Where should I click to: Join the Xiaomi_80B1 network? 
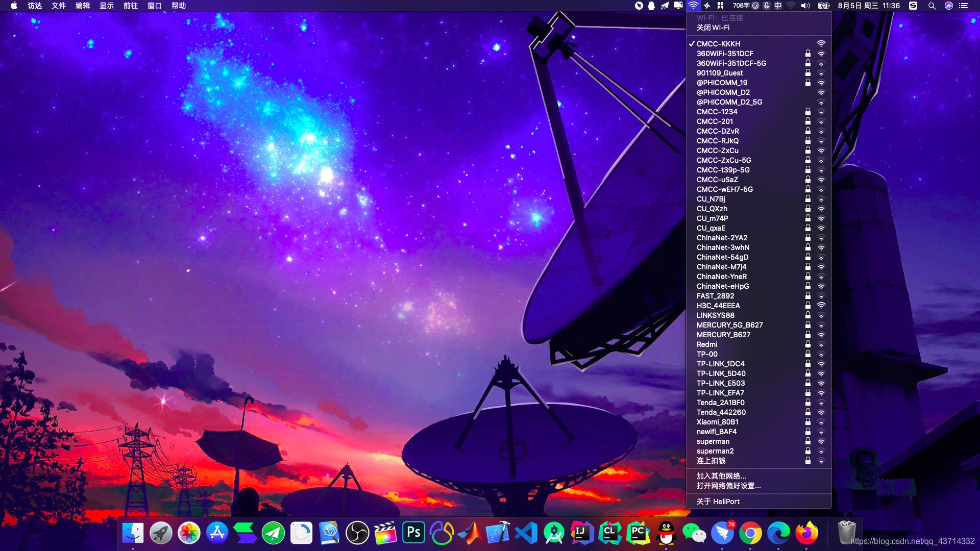717,422
